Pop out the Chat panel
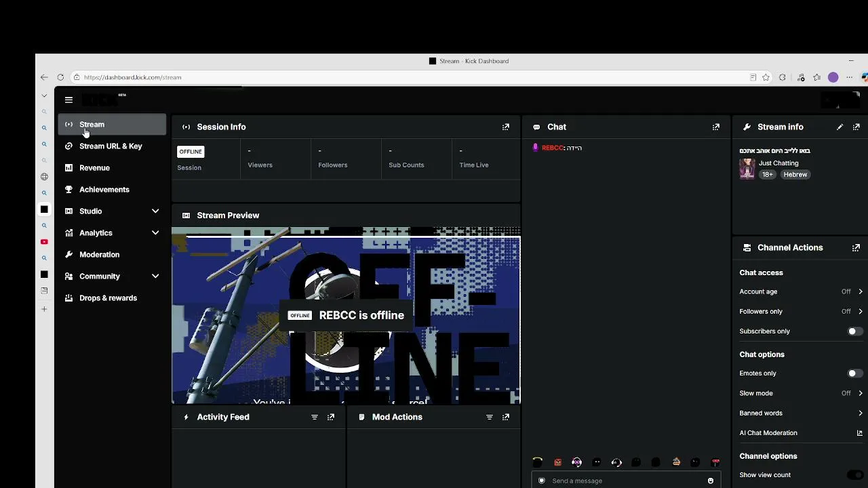868x488 pixels. [716, 127]
